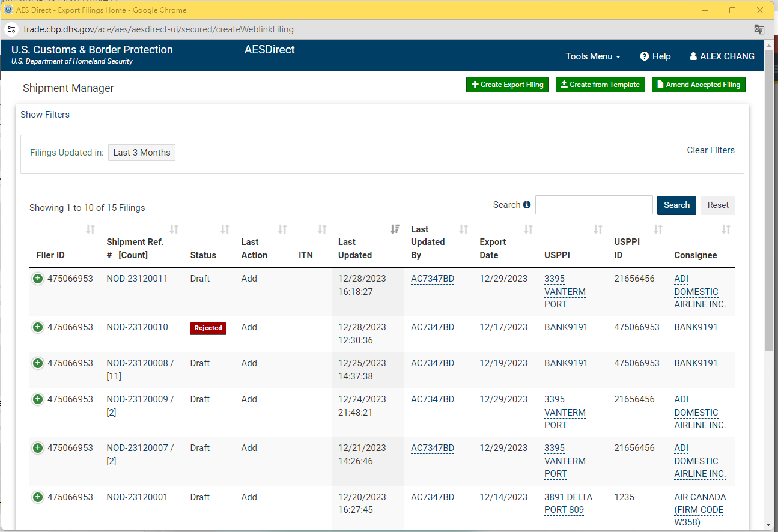Sort by the USPPI ID column
778x532 pixels.
click(x=658, y=229)
